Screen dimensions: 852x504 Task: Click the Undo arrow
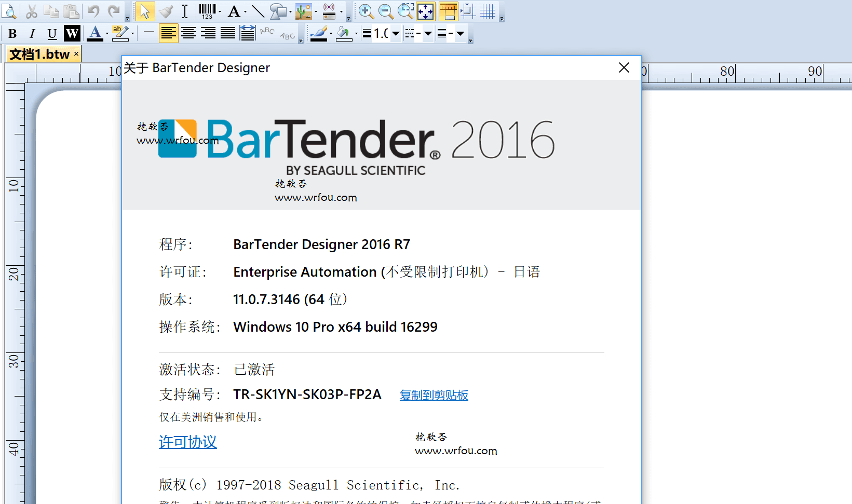click(93, 11)
